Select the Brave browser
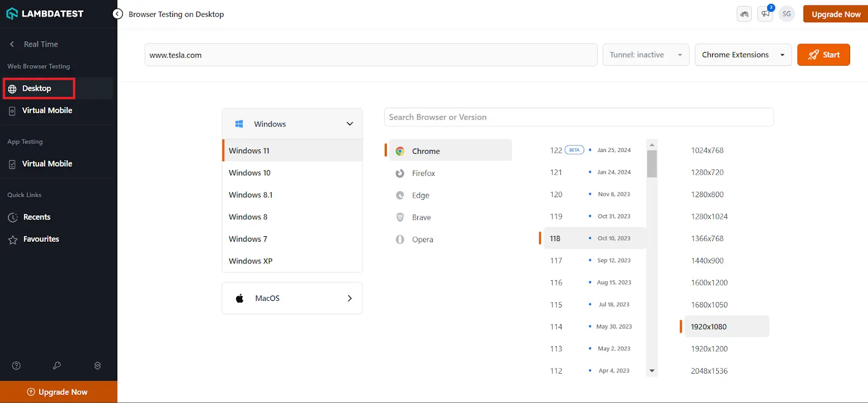Screen dimensions: 868x403 (x=450, y=217)
